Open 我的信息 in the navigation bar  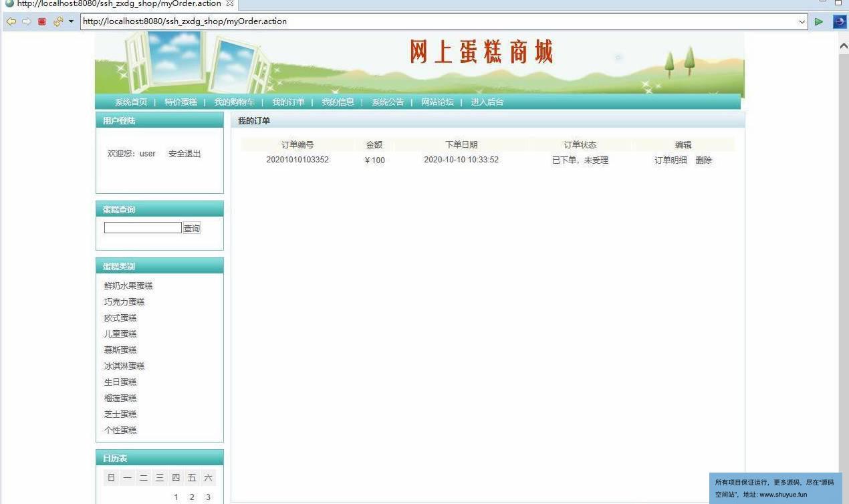tap(338, 102)
